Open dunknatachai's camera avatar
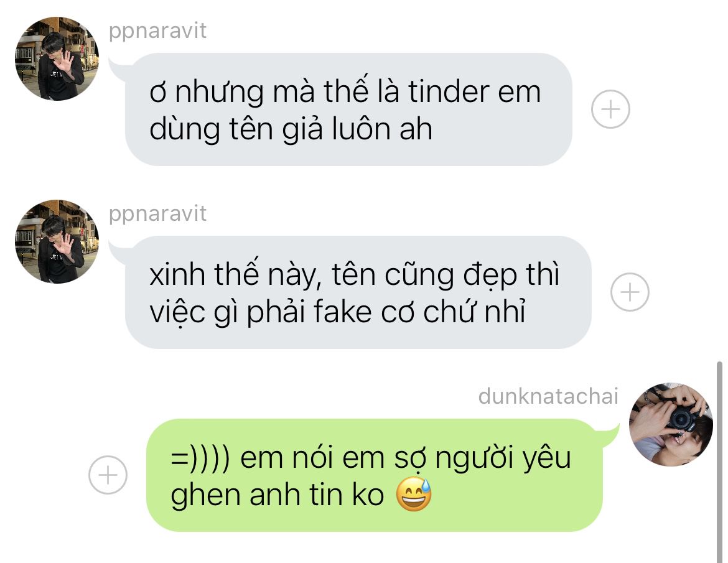 tap(671, 424)
